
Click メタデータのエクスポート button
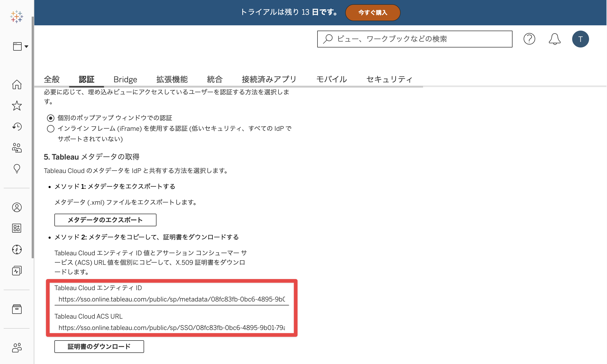[105, 220]
